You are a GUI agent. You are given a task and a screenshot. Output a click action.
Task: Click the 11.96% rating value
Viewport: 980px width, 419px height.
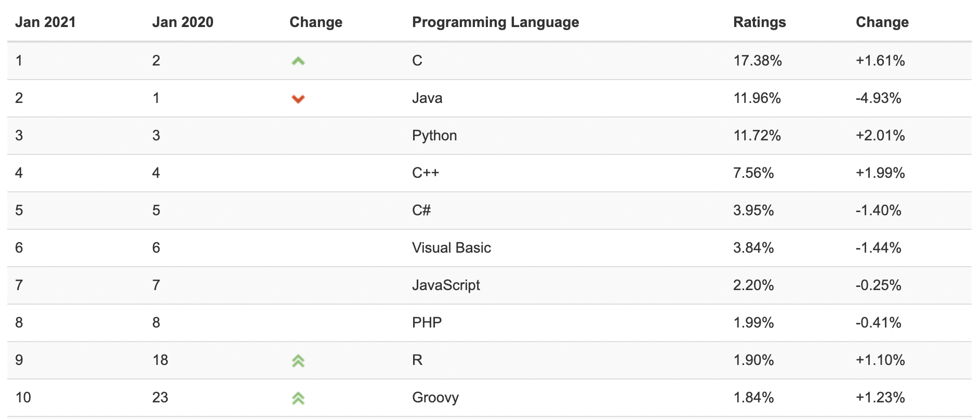point(757,98)
